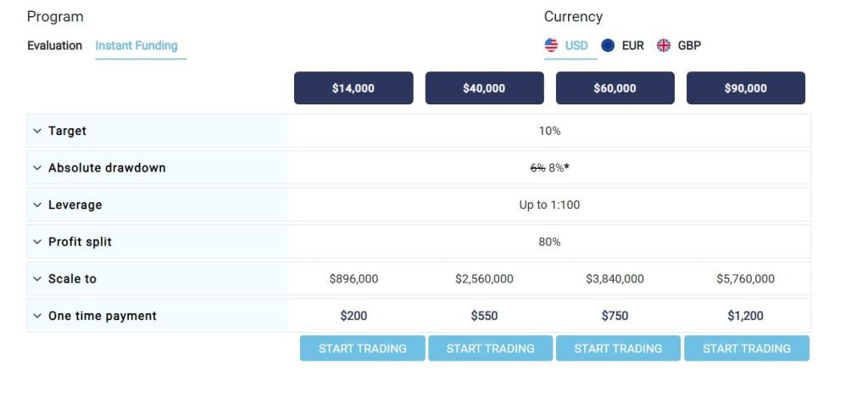Click the GBP flag icon

point(664,46)
